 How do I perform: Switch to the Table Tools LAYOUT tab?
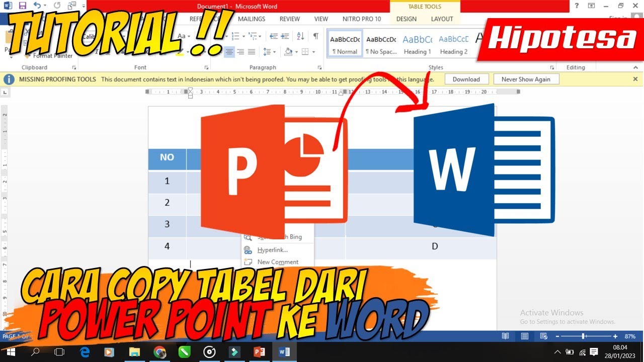442,19
